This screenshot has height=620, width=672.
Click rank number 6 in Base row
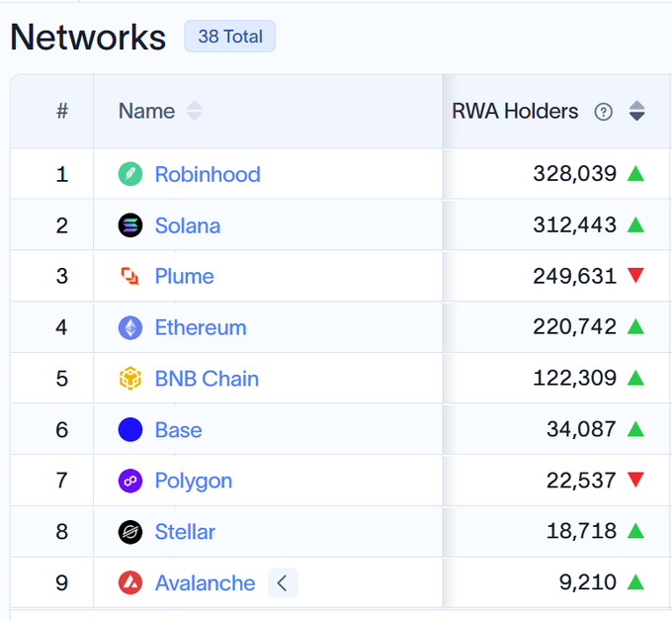point(62,429)
